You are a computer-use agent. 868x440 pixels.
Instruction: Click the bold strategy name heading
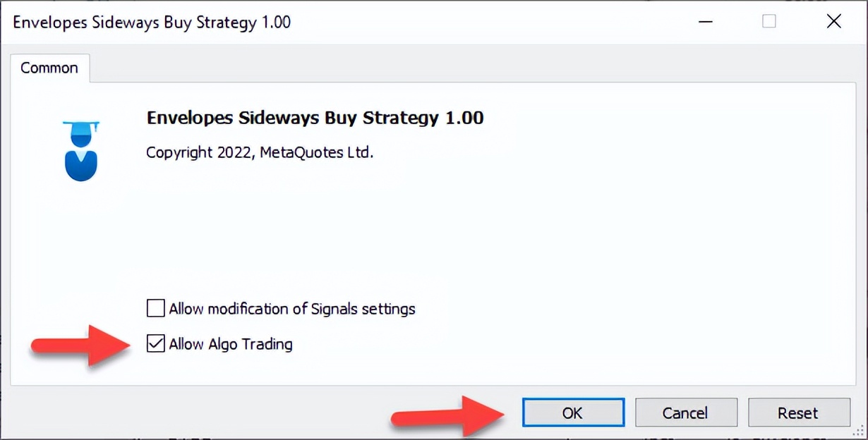[x=315, y=118]
